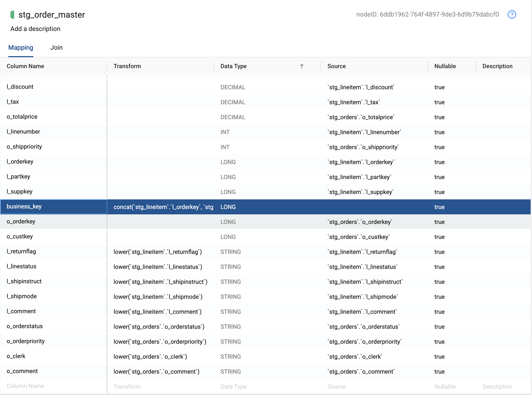This screenshot has width=532, height=395.
Task: Click the concat transform of business_key
Action: point(163,207)
